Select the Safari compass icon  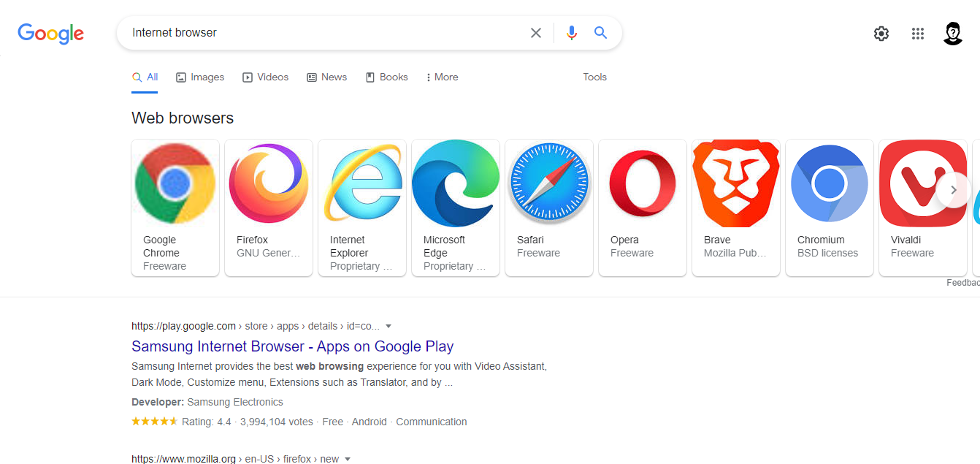[549, 183]
